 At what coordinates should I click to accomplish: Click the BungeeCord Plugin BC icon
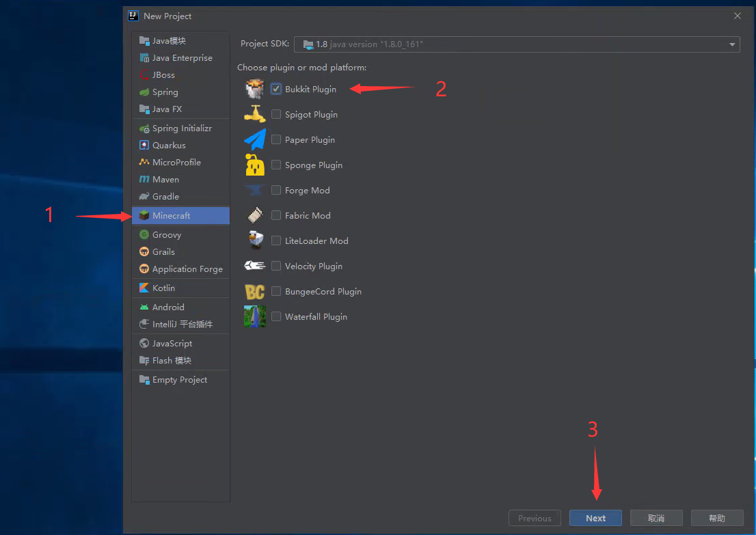[255, 291]
